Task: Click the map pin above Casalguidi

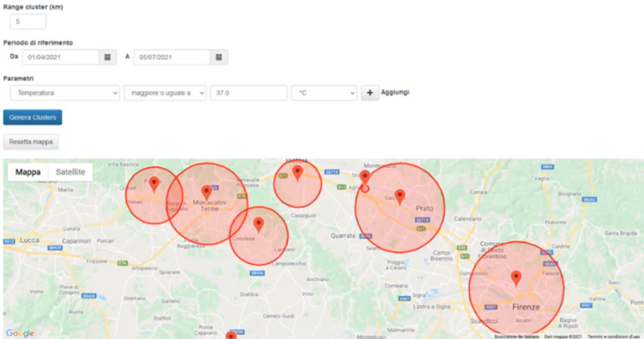Action: click(x=297, y=172)
